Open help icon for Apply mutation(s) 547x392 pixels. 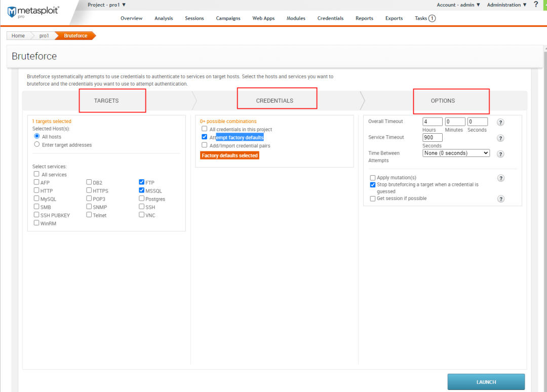tap(500, 178)
